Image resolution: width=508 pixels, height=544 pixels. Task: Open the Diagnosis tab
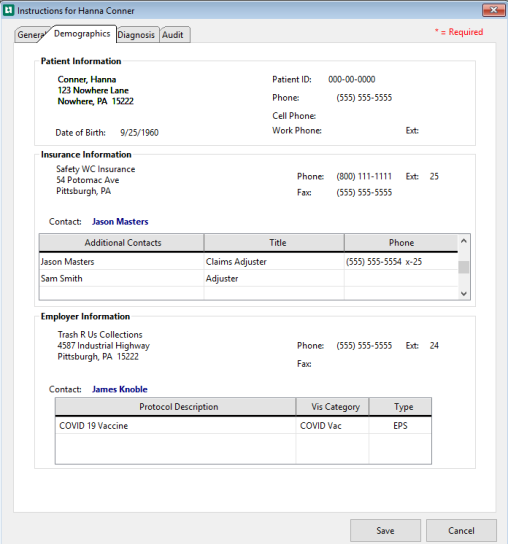click(x=136, y=35)
